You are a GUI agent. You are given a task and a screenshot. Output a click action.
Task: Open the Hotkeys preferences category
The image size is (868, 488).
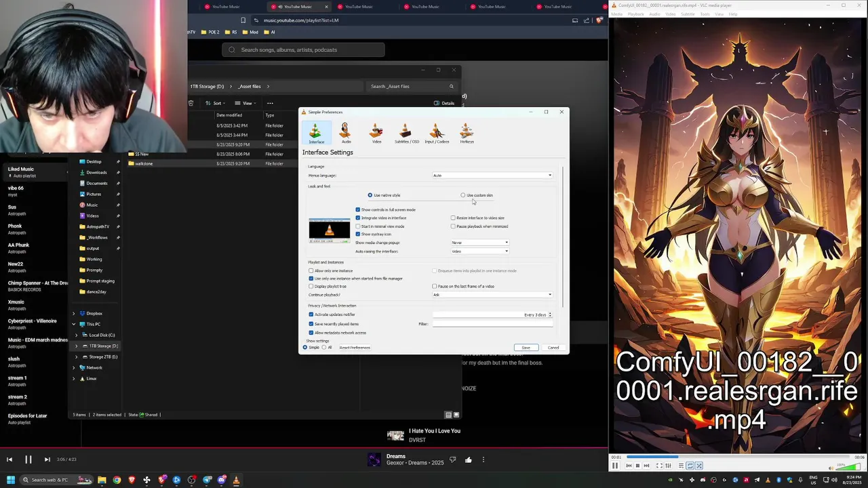[467, 133]
